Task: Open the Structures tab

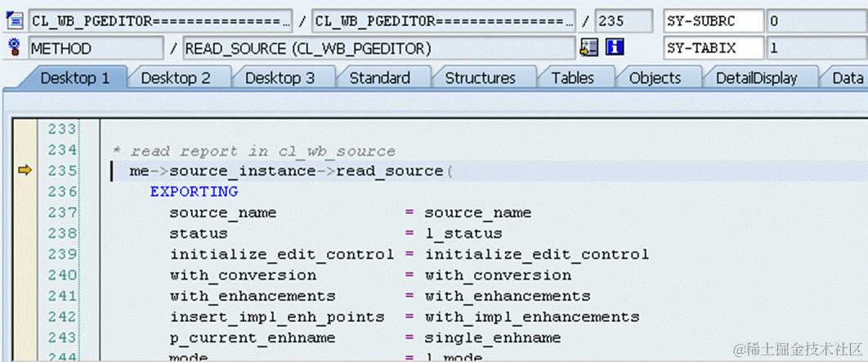Action: point(481,78)
